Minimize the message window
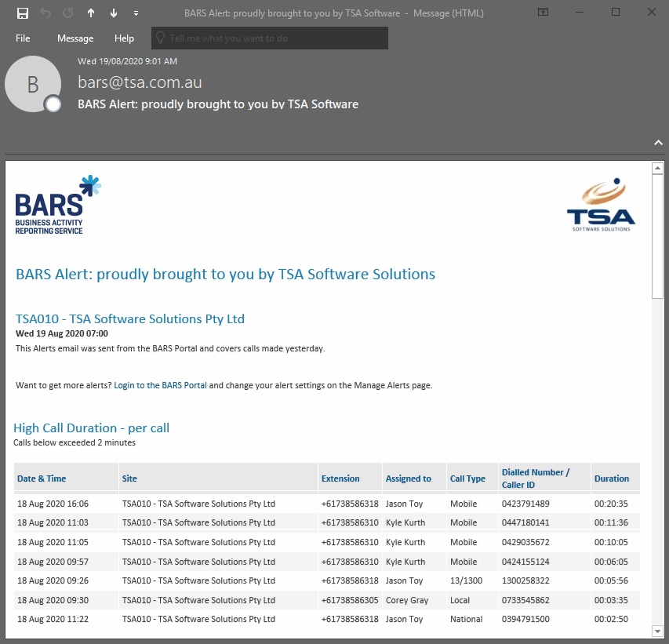Screen dimensions: 669x644 point(580,12)
